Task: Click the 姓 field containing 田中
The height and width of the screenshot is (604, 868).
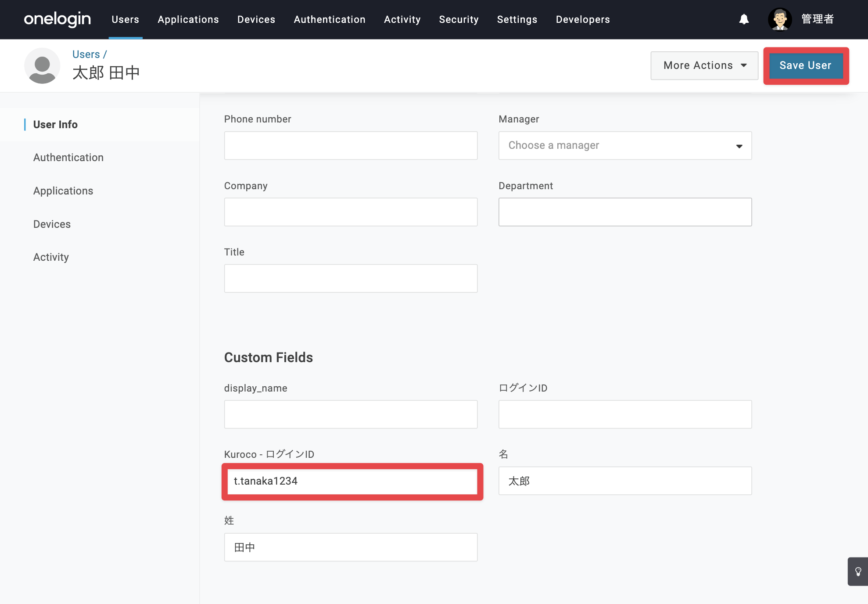Action: click(x=351, y=547)
